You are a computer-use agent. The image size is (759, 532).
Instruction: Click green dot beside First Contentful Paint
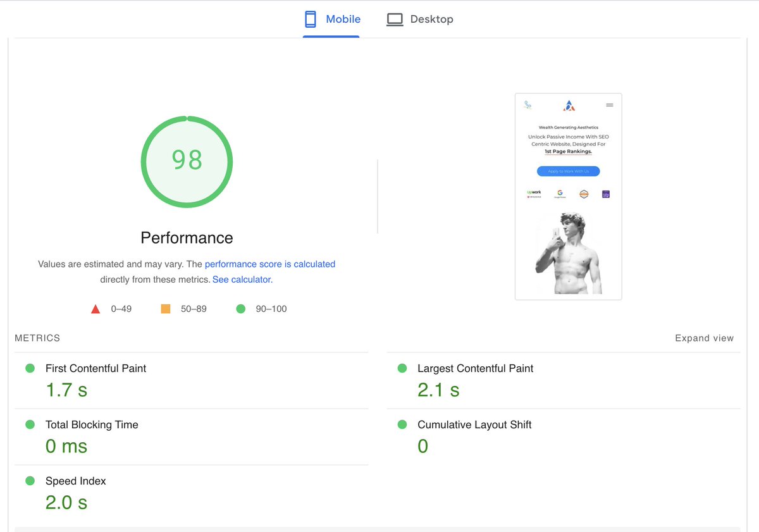[30, 368]
